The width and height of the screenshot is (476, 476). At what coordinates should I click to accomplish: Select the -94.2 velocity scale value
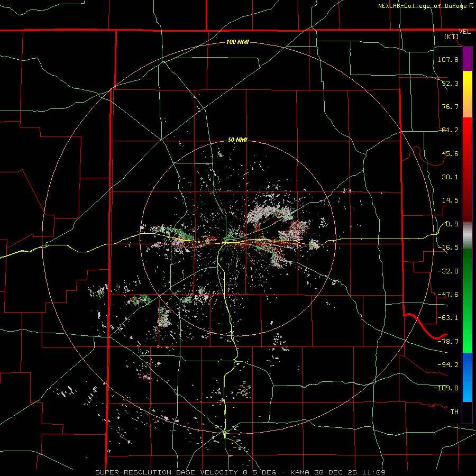tap(448, 365)
